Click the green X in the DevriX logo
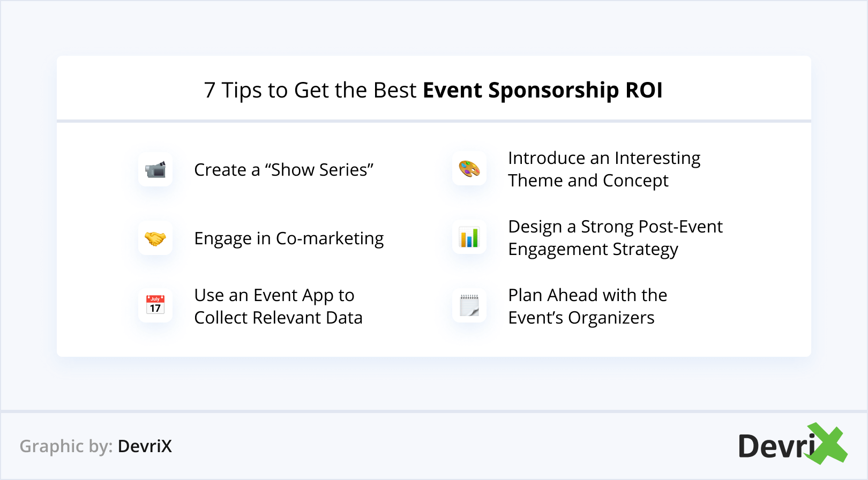 click(827, 444)
